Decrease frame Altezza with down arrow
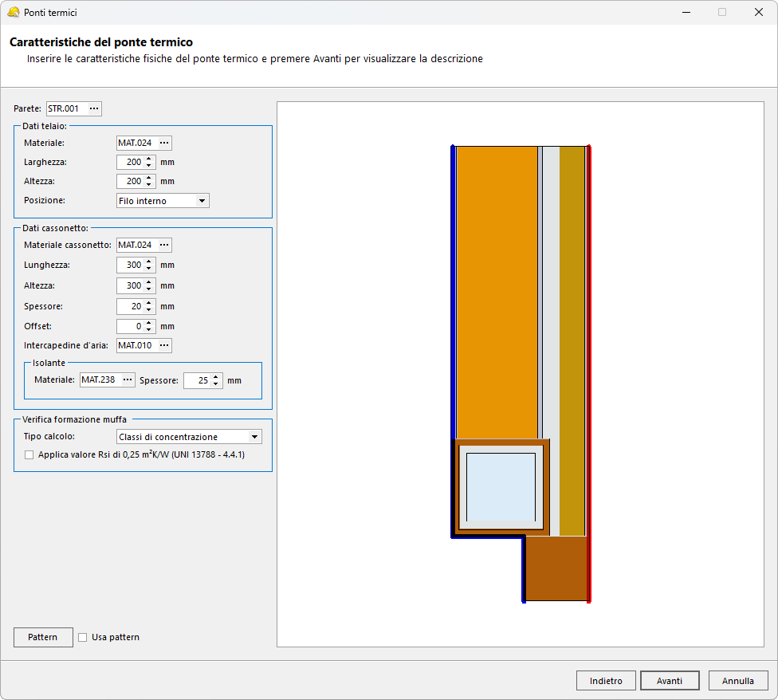Screen dimensions: 778x700 point(149,185)
